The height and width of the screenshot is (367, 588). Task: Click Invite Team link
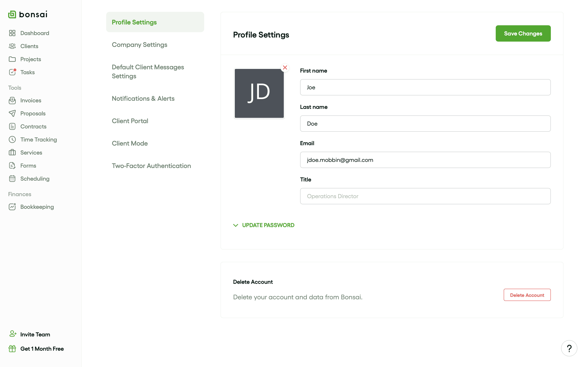pyautogui.click(x=35, y=334)
